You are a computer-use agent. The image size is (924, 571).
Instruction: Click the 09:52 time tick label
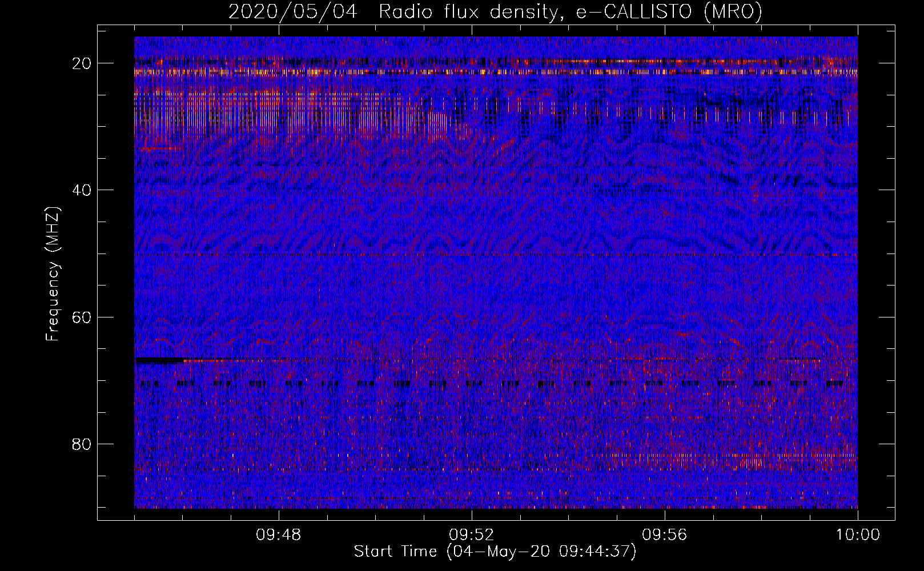click(472, 535)
